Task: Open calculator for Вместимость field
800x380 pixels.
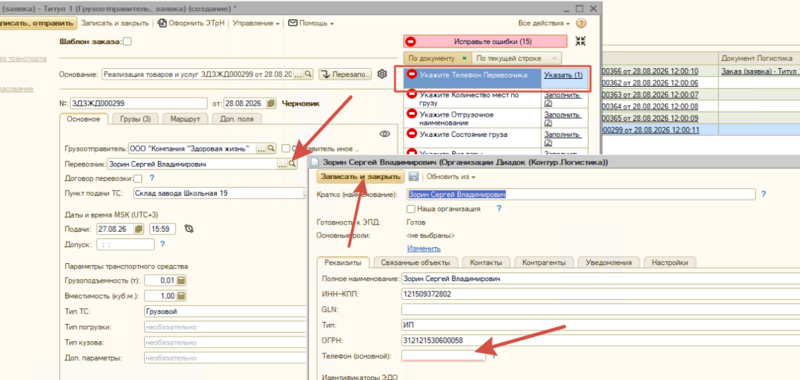Action: pyautogui.click(x=181, y=296)
